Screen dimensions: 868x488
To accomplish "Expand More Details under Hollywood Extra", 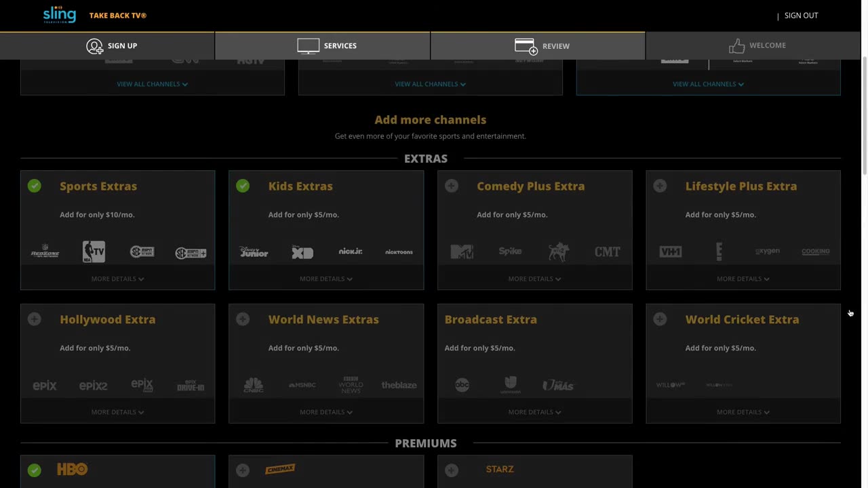I will 118,412.
